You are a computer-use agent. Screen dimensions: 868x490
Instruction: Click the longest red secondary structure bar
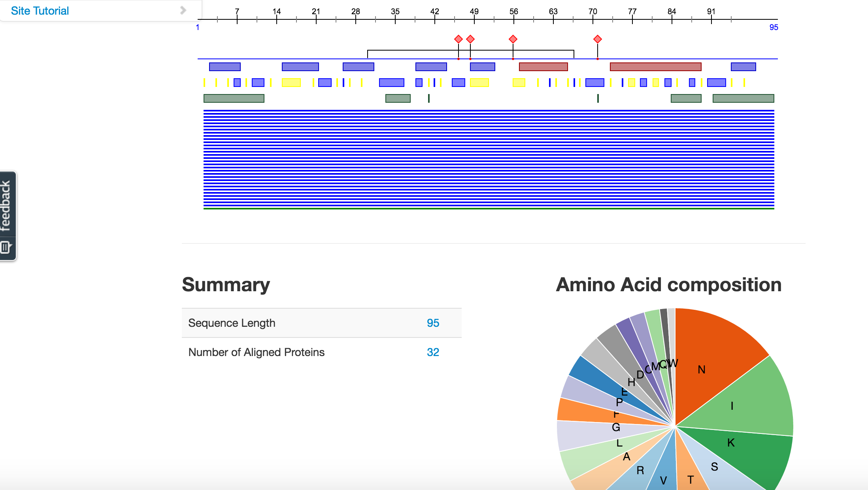[655, 67]
